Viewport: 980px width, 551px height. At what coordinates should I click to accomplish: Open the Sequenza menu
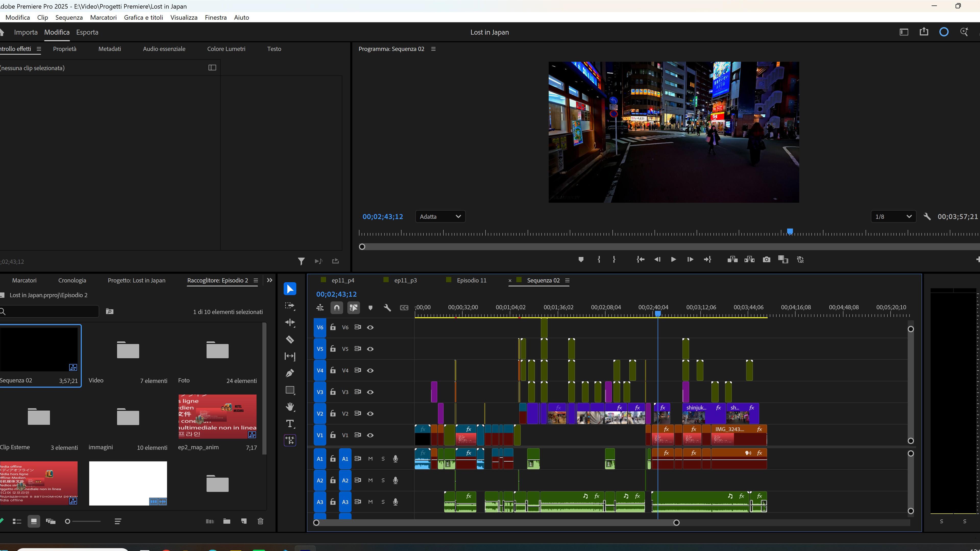[x=69, y=18]
